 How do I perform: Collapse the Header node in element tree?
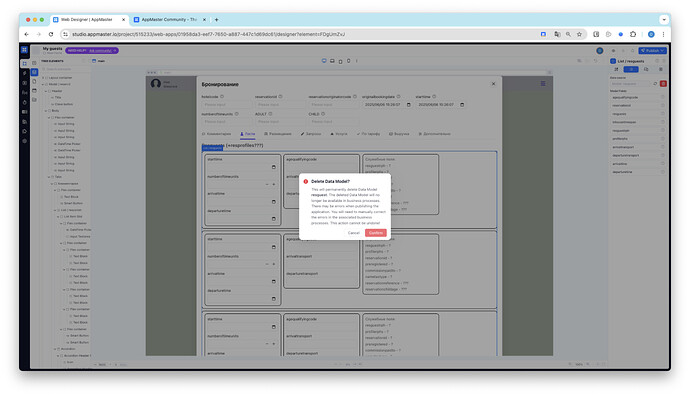coord(46,91)
